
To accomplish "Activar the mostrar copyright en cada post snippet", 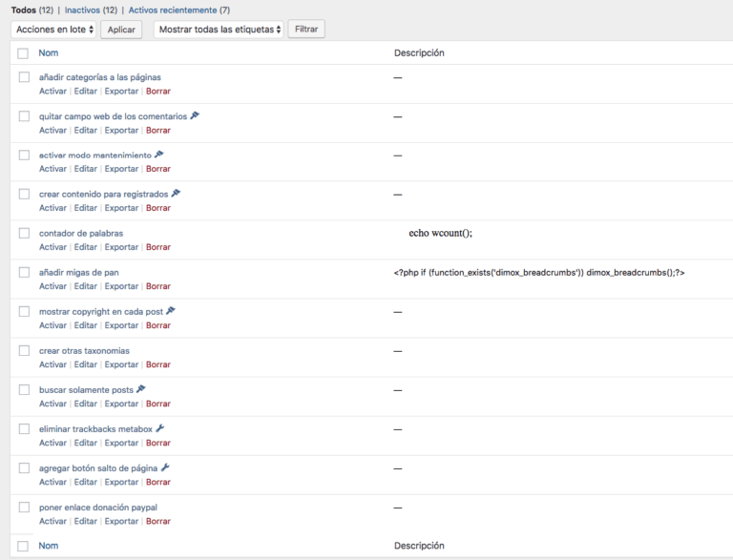I will pos(52,325).
